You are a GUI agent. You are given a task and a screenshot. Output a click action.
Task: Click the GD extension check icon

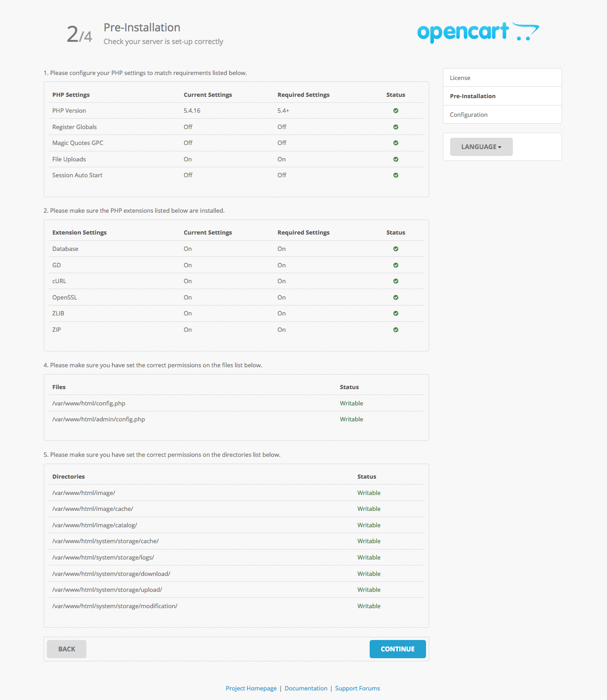396,265
